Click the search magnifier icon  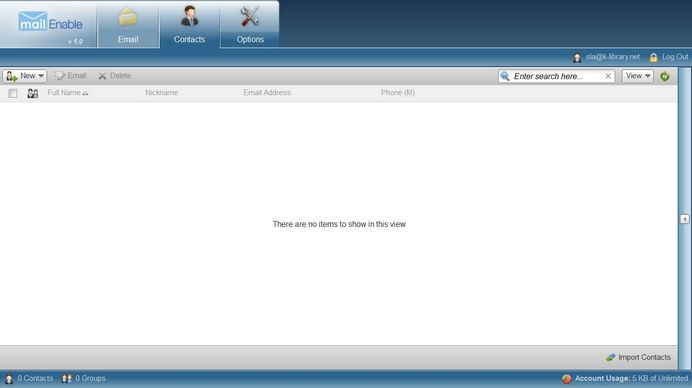[x=505, y=76]
